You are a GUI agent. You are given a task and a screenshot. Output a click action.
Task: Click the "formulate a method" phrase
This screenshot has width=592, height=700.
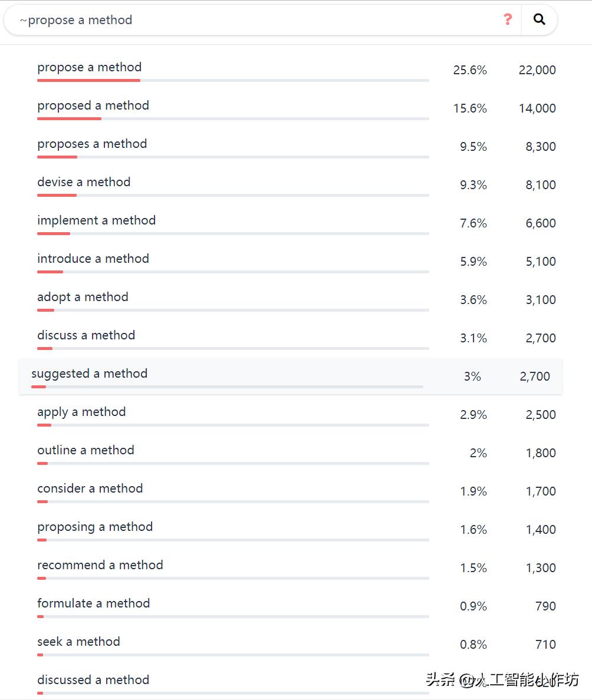94,604
